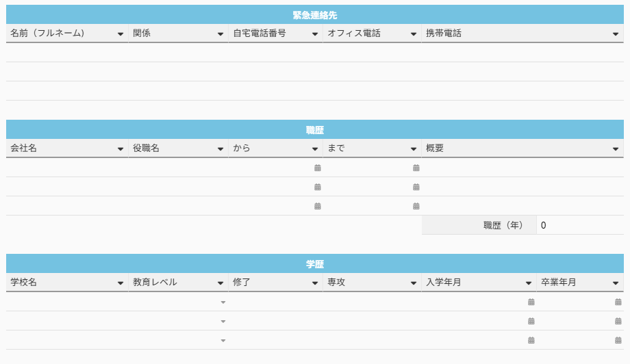Open the 名前（フルネーム） column header menu
Image resolution: width=630 pixels, height=364 pixels.
point(121,34)
